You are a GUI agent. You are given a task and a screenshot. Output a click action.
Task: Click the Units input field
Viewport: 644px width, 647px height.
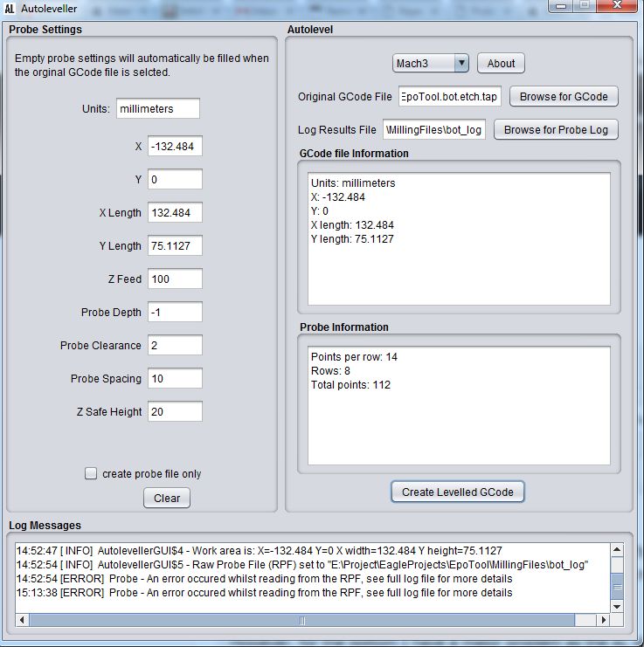[157, 108]
